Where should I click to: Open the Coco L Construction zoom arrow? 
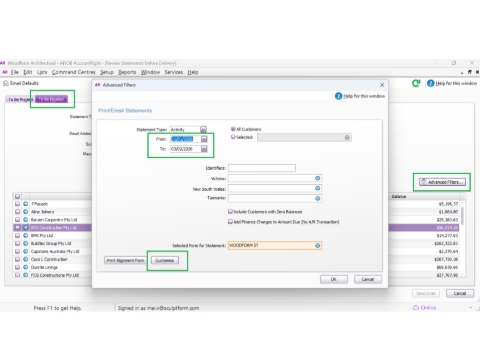pos(26,259)
